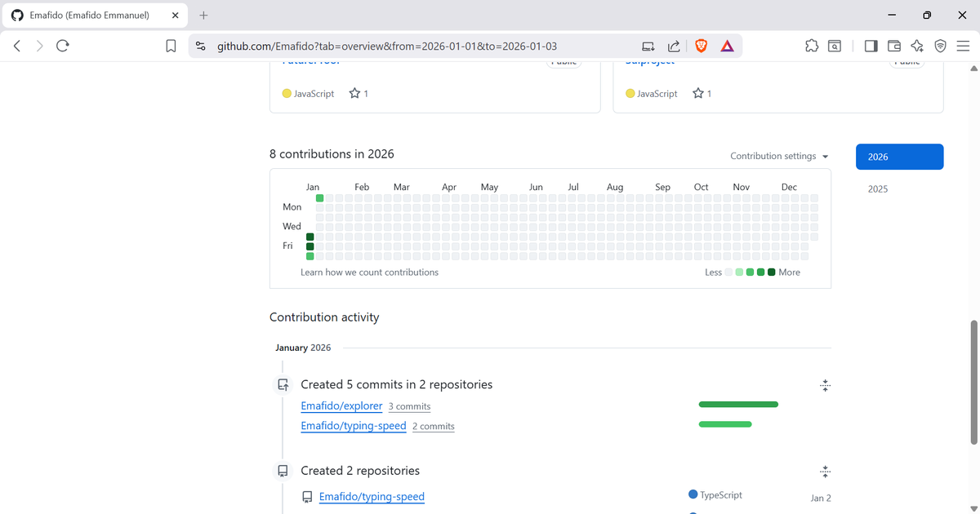The width and height of the screenshot is (980, 514).
Task: Collapse the Created 2 repositories section
Action: [x=825, y=472]
